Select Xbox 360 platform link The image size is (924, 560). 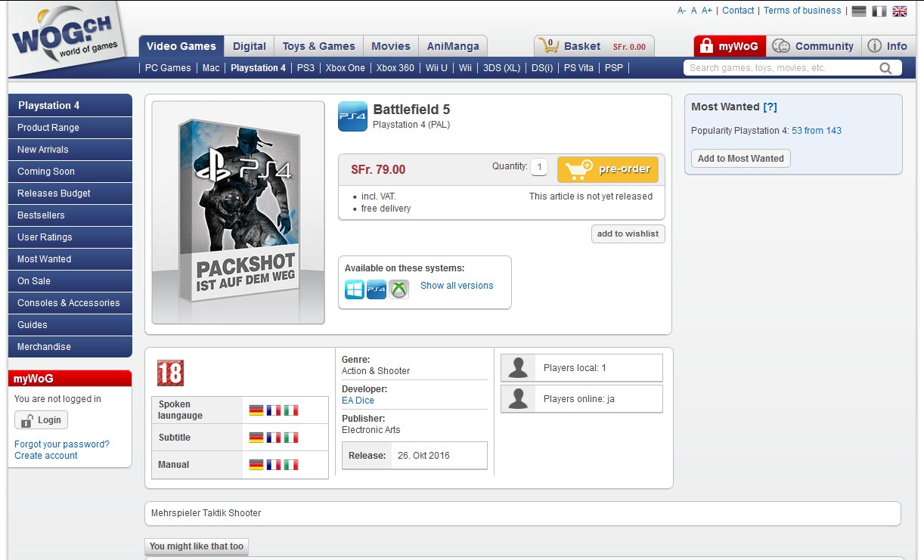point(395,68)
